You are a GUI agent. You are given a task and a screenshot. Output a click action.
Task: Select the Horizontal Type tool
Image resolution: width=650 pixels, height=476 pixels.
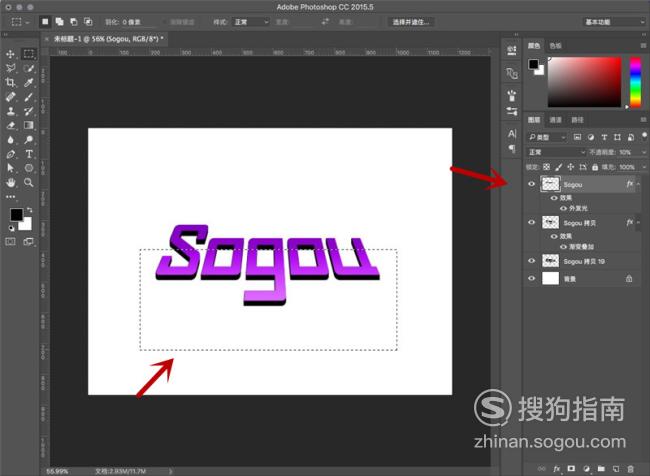click(29, 154)
